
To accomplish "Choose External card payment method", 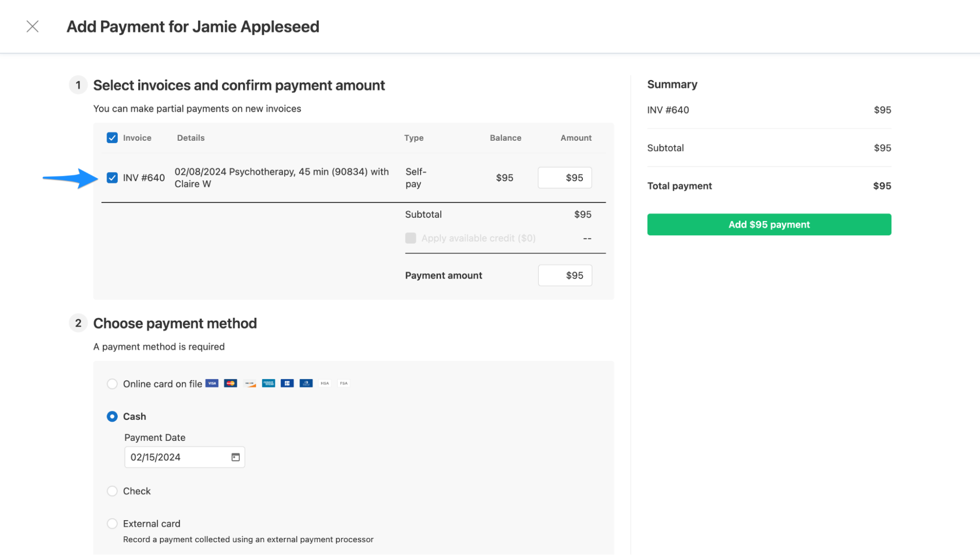I will [x=112, y=524].
